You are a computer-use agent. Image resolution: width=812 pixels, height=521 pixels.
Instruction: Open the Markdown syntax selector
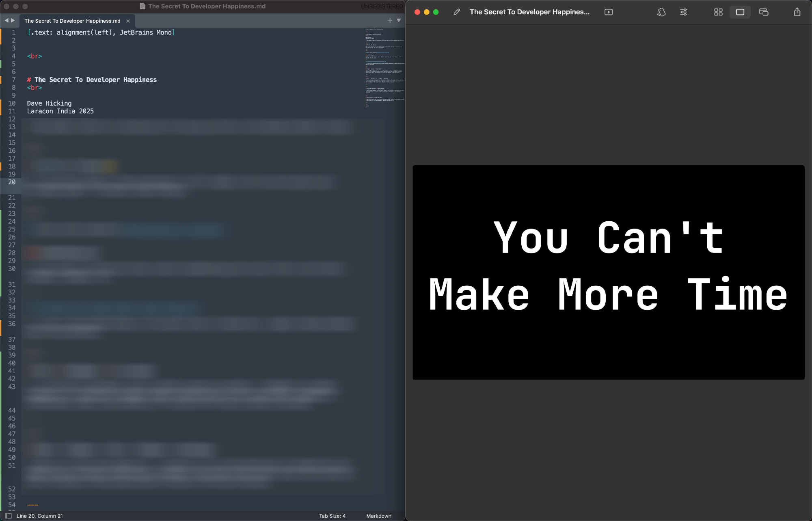pyautogui.click(x=378, y=516)
